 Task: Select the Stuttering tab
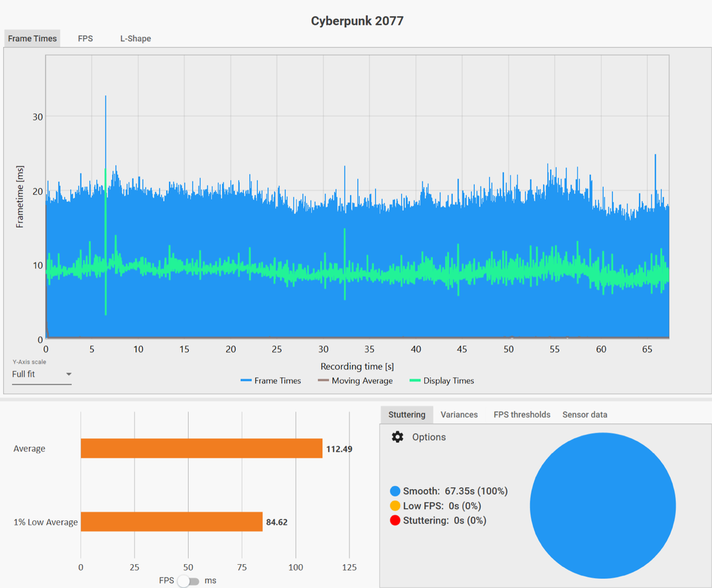click(x=407, y=415)
